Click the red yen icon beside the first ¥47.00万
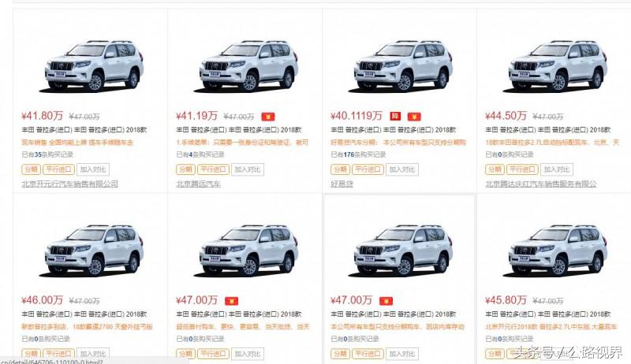Viewport: 631px width, 364px height. (231, 300)
